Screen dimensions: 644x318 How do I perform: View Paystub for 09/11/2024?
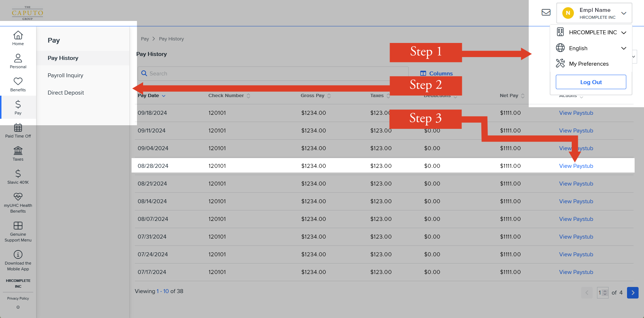point(576,131)
